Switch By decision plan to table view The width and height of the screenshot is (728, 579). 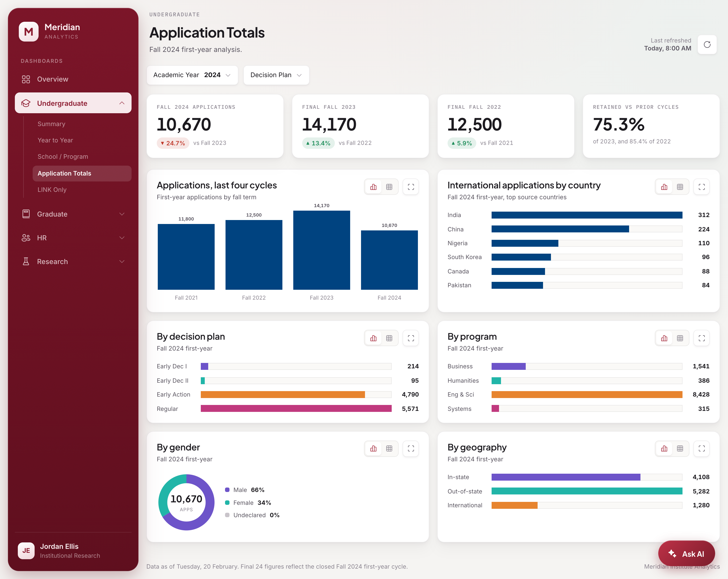pos(389,338)
